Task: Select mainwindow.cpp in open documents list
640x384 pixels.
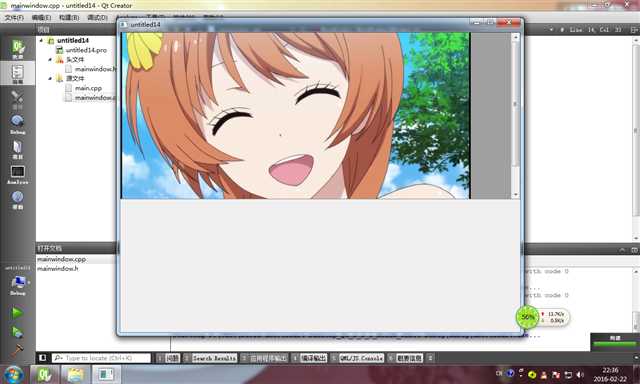Action: (61, 259)
